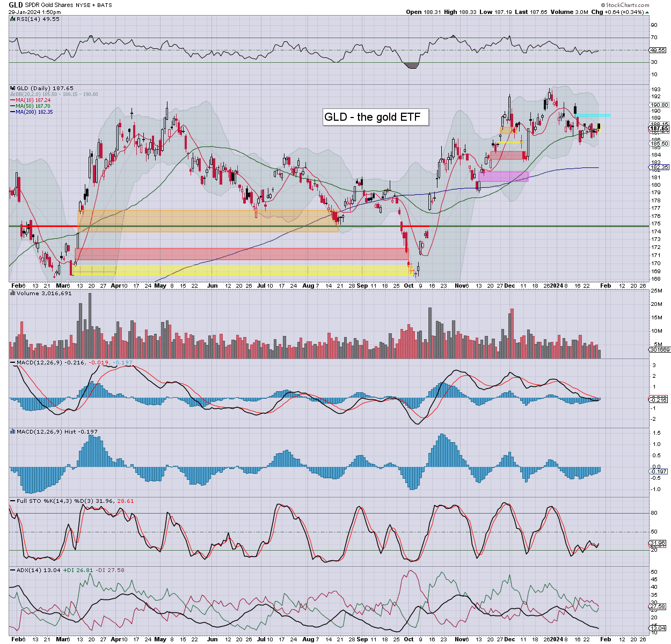Click the 49.55 RSI value axis tag
Viewport: 671px width, 644px height.
(658, 50)
